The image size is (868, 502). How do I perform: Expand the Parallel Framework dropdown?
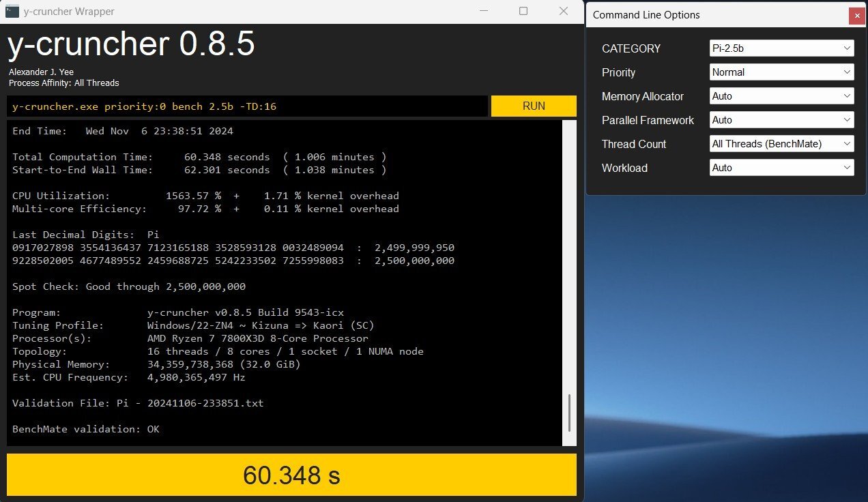coord(782,120)
